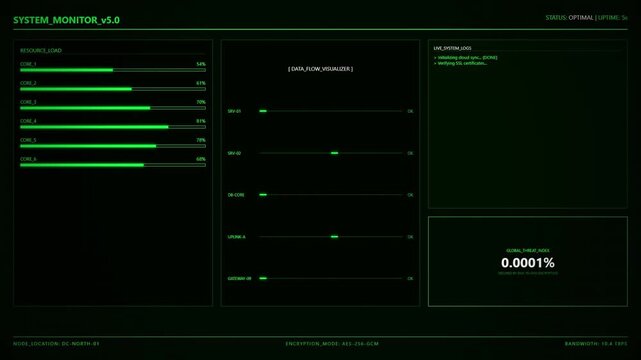The height and width of the screenshot is (360, 641).
Task: Click the UPLINK-A data flow pulse marker
Action: point(334,237)
